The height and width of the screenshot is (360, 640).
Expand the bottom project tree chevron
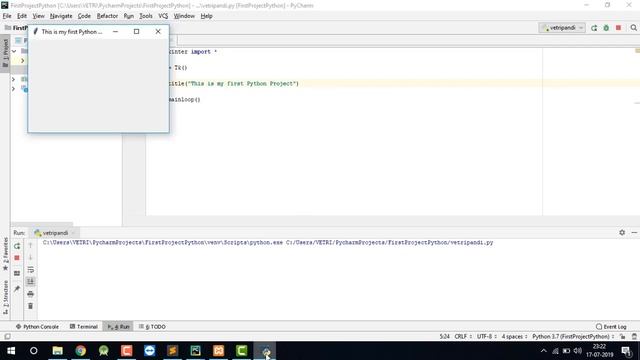13,89
